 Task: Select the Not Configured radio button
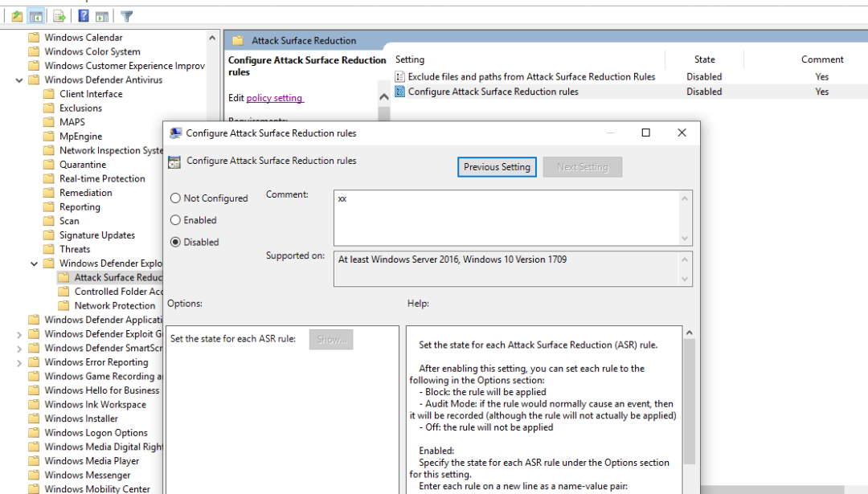[175, 198]
